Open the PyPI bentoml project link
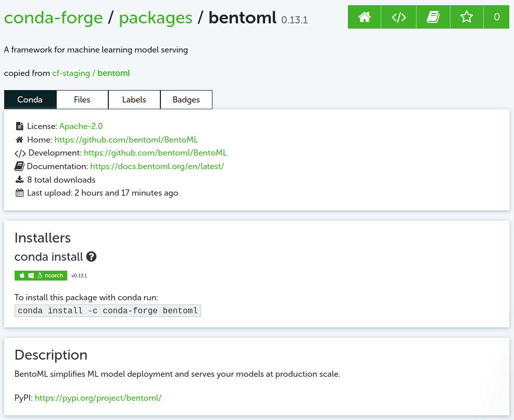514x420 pixels. point(98,398)
